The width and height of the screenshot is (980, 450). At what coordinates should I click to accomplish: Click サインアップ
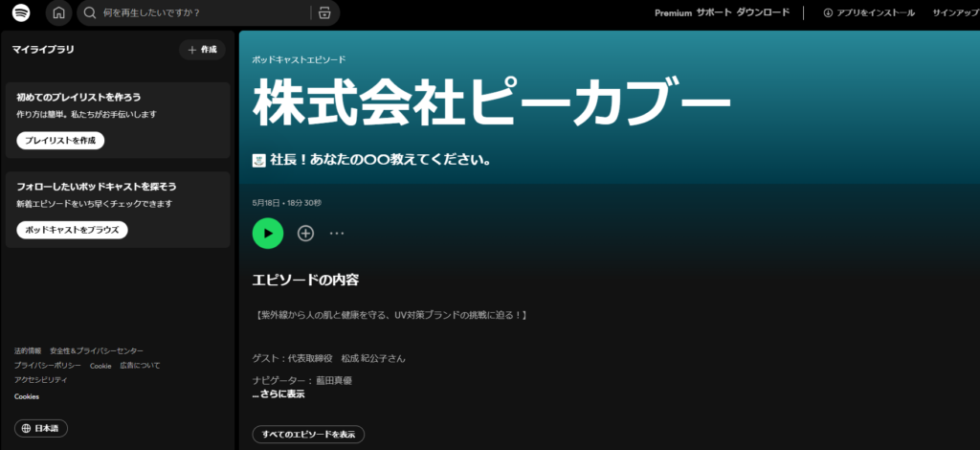pyautogui.click(x=956, y=12)
